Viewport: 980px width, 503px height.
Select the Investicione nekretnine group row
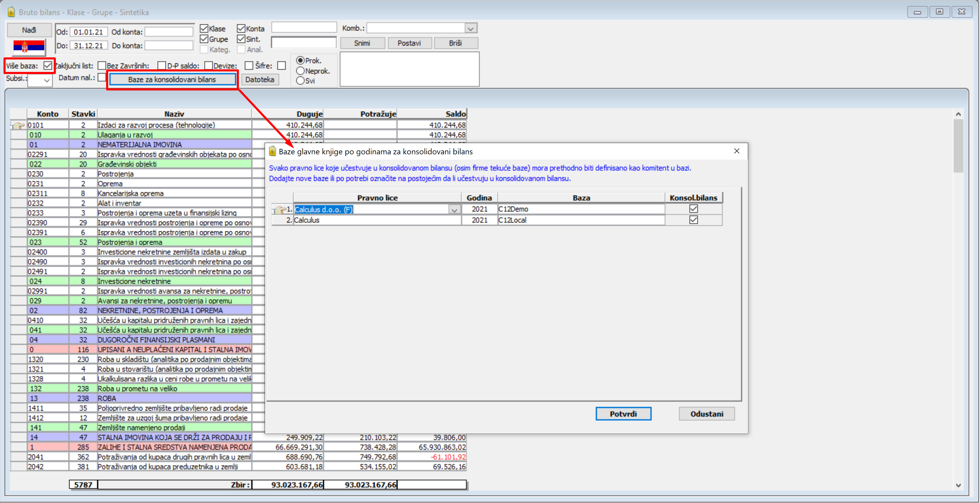pyautogui.click(x=137, y=281)
